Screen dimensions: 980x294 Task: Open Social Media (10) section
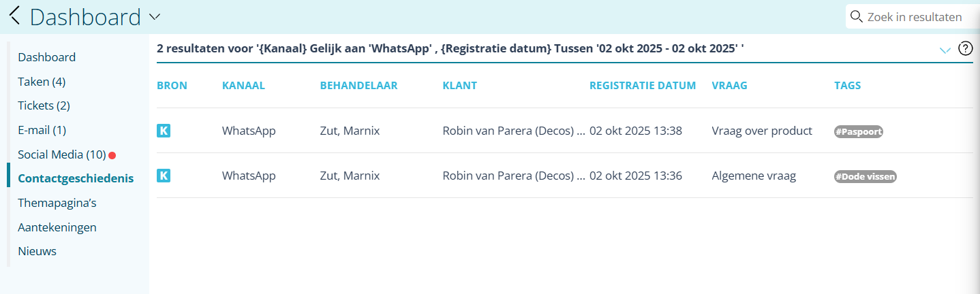click(x=61, y=154)
